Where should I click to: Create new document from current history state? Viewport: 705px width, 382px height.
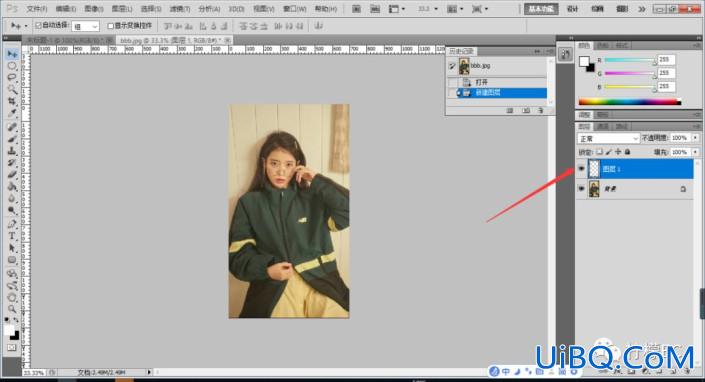pyautogui.click(x=510, y=111)
